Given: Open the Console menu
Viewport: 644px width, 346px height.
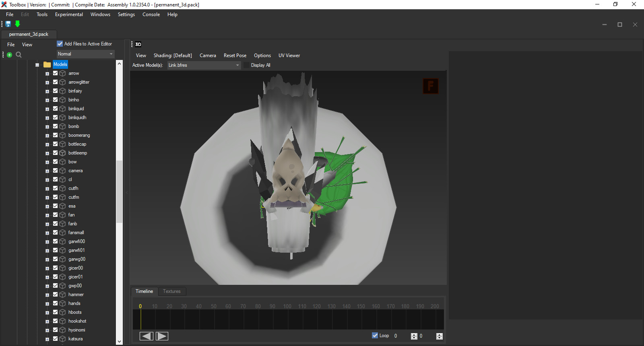Looking at the screenshot, I should tap(151, 14).
